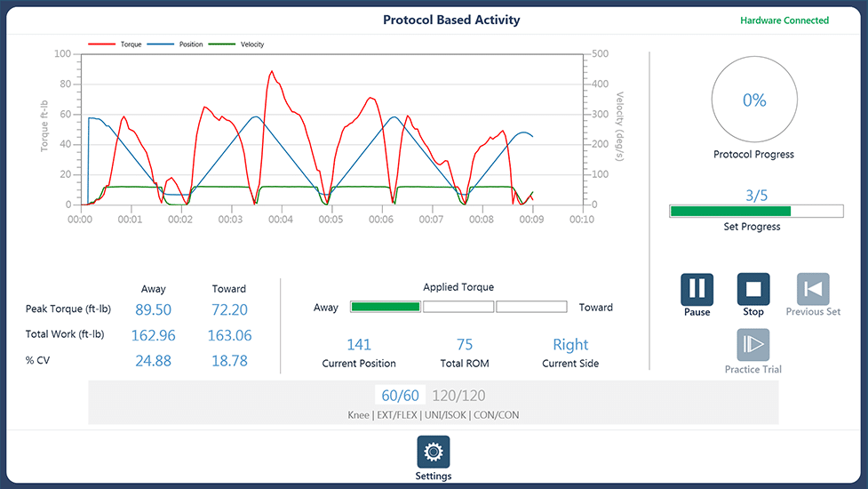Select the 60/60 speed set
The image size is (868, 489).
(x=400, y=396)
